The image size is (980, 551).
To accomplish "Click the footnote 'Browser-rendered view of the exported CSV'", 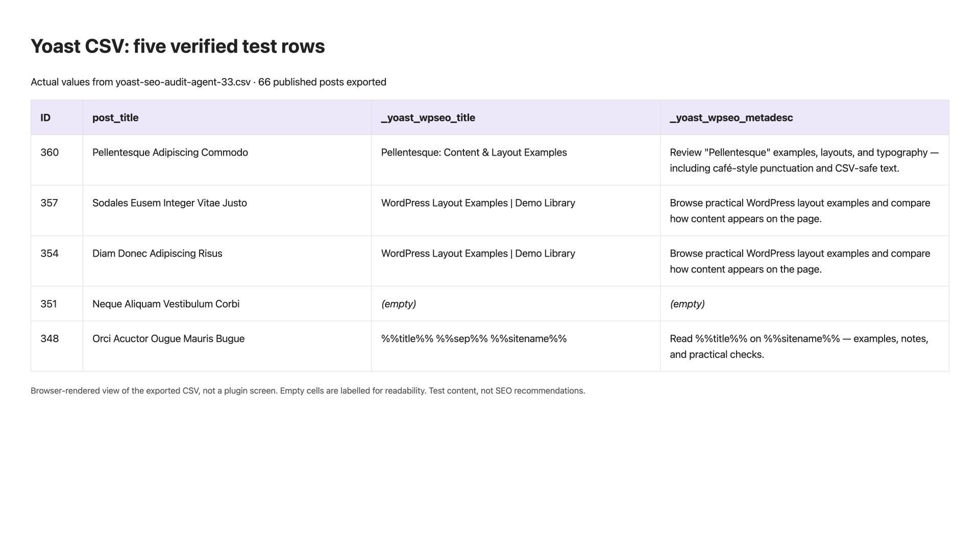I will [308, 391].
